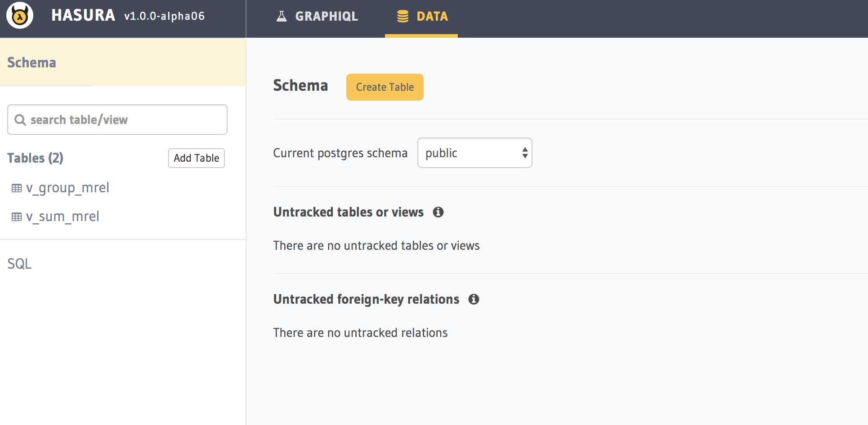
Task: Click the search magnifier icon
Action: pyautogui.click(x=20, y=120)
